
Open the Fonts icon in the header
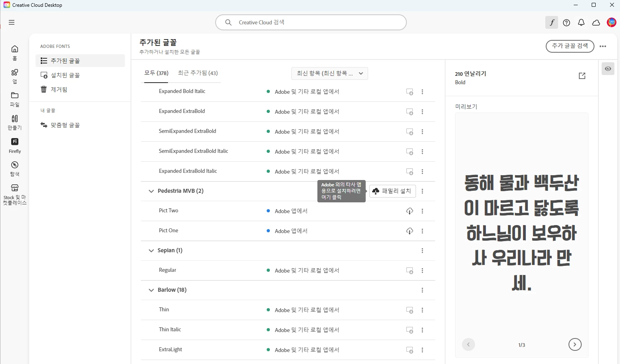click(x=552, y=22)
